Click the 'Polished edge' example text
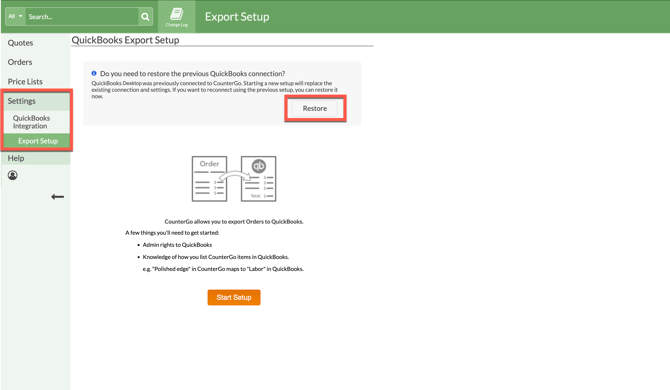 click(223, 269)
